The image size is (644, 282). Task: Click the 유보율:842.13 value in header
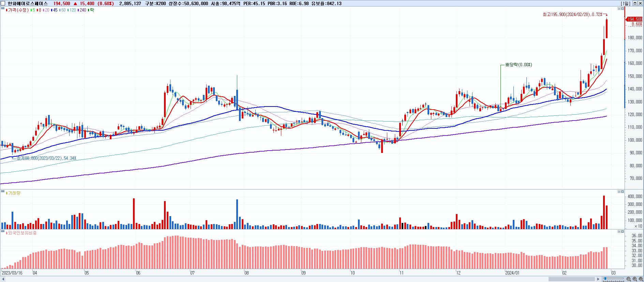coord(326,3)
